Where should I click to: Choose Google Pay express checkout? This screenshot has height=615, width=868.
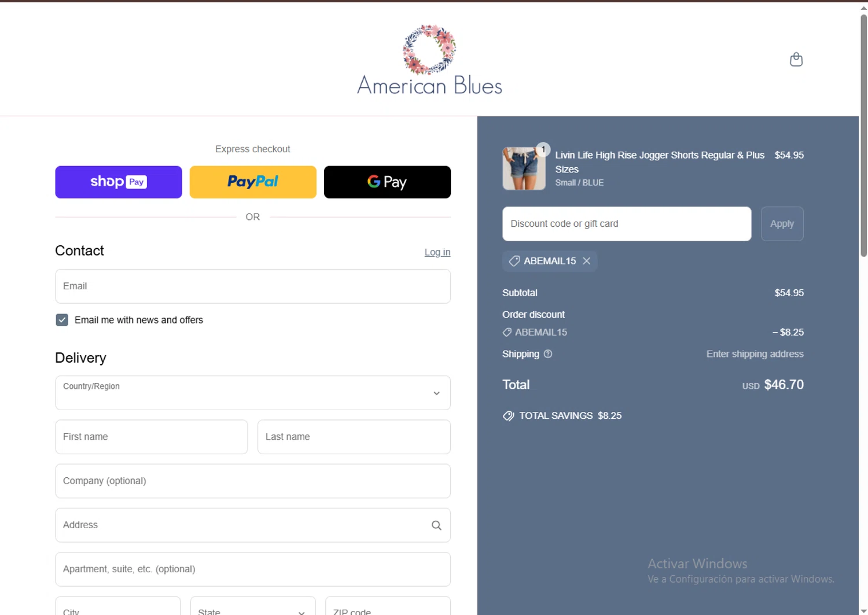[x=387, y=182]
